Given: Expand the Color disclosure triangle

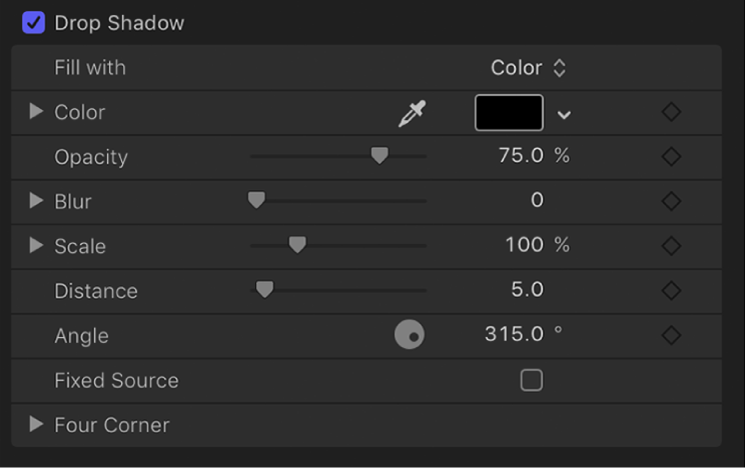Looking at the screenshot, I should (x=37, y=112).
